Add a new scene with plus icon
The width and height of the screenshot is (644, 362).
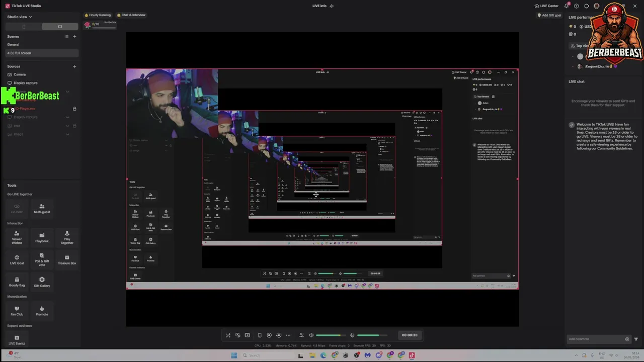point(74,36)
